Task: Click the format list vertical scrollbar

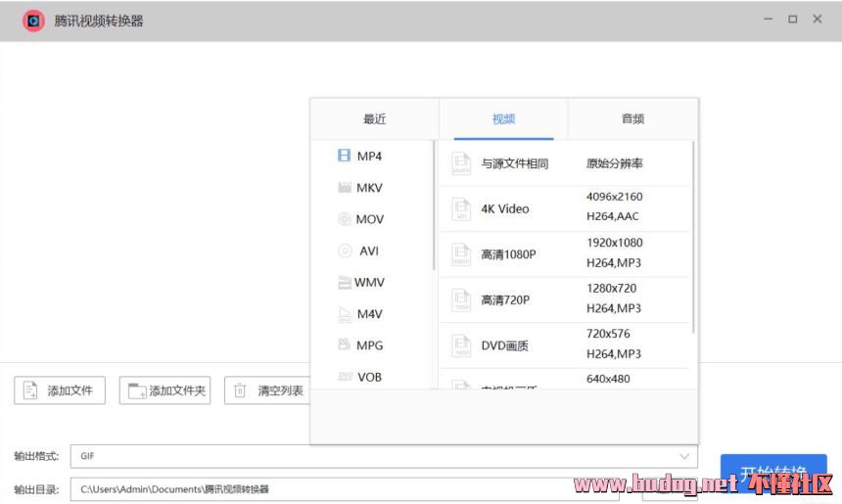Action: [434, 206]
